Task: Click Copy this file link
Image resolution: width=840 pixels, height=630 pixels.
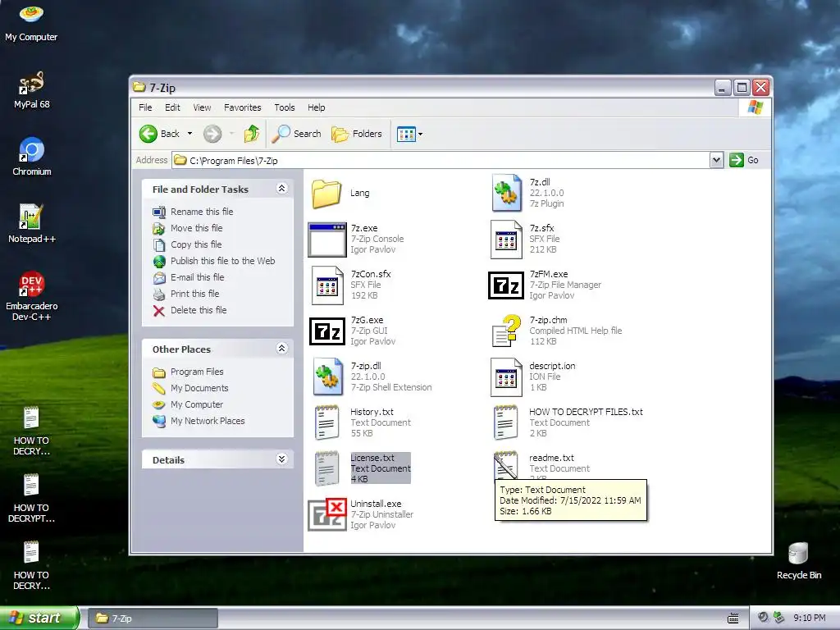Action: click(x=196, y=244)
